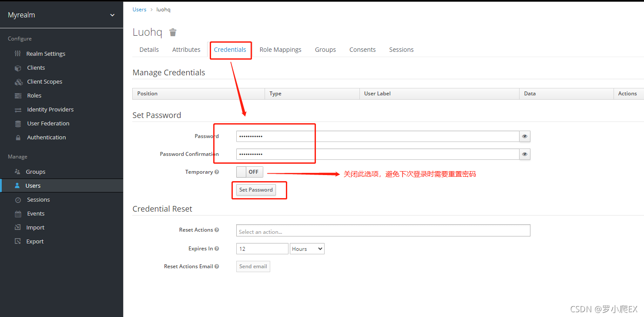Switch to the Attributes tab
Screen dimensions: 644x317
186,50
